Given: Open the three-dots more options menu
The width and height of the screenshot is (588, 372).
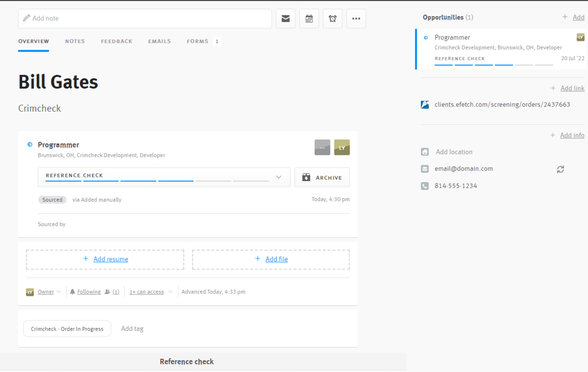Looking at the screenshot, I should [356, 18].
